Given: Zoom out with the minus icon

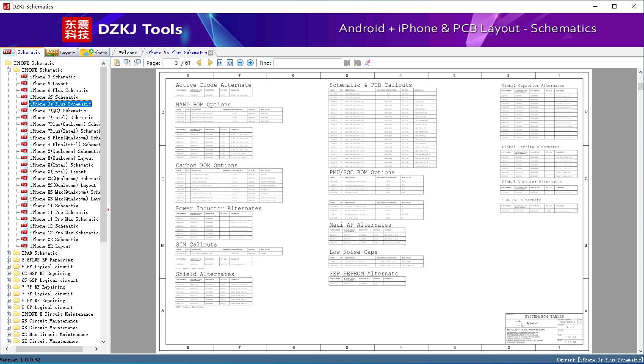Looking at the screenshot, I should 240,63.
